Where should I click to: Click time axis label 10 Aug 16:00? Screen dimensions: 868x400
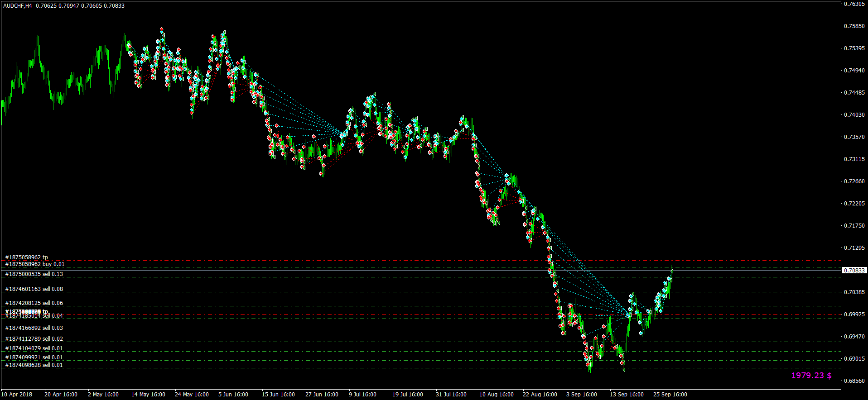(497, 395)
